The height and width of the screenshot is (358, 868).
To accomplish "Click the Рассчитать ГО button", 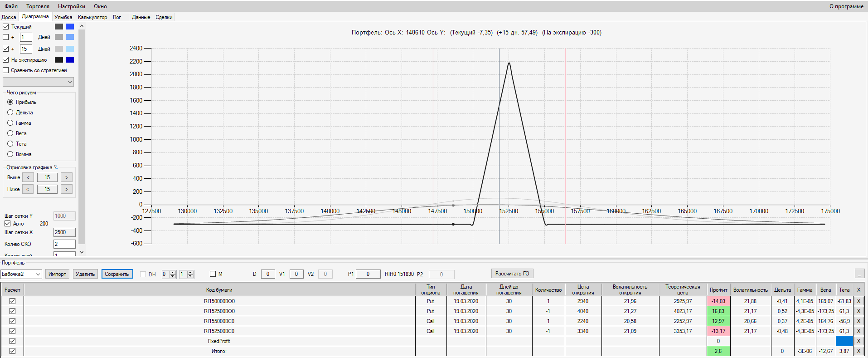I will coord(512,274).
